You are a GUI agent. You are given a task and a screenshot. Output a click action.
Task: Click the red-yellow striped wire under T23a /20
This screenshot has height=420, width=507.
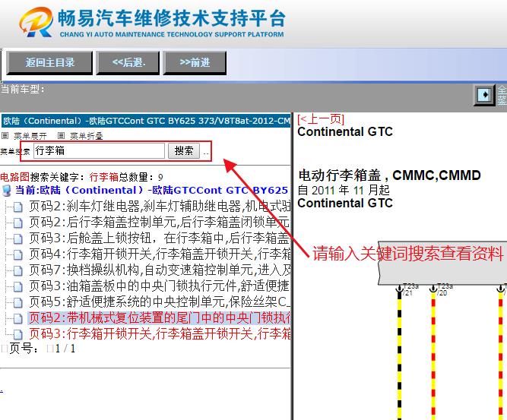(433, 355)
